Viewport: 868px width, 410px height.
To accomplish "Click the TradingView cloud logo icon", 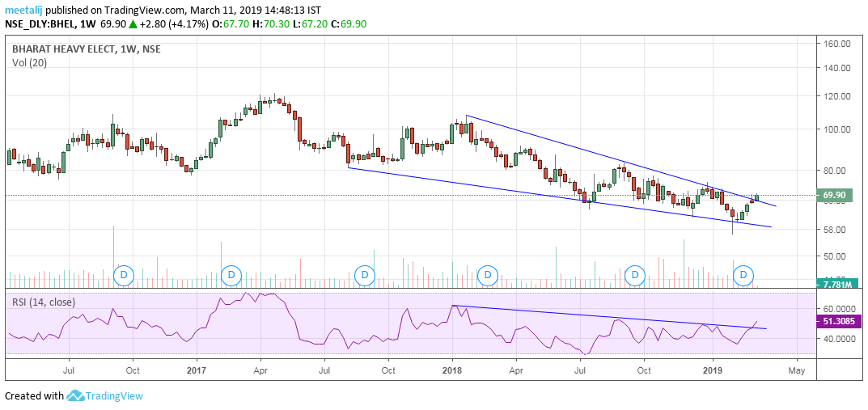I will tap(75, 396).
